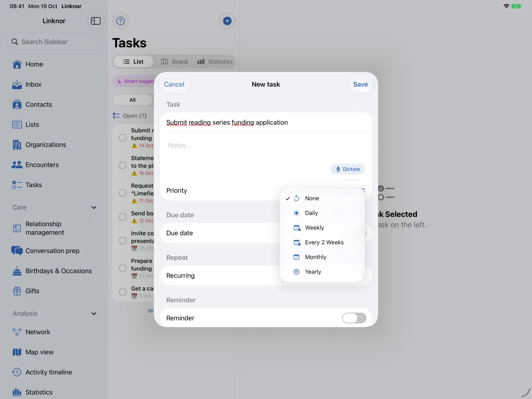The width and height of the screenshot is (532, 399).
Task: Open Encounters in the sidebar
Action: [54, 165]
